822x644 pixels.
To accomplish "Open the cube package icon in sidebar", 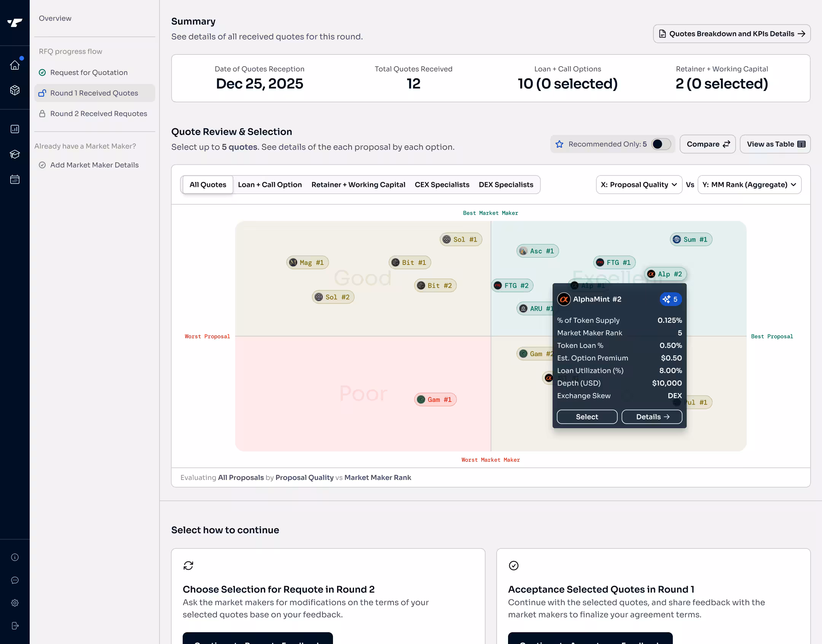I will coord(15,90).
